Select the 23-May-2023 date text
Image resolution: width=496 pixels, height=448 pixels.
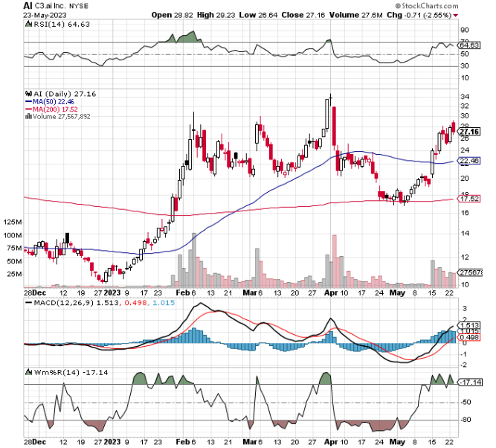click(45, 15)
